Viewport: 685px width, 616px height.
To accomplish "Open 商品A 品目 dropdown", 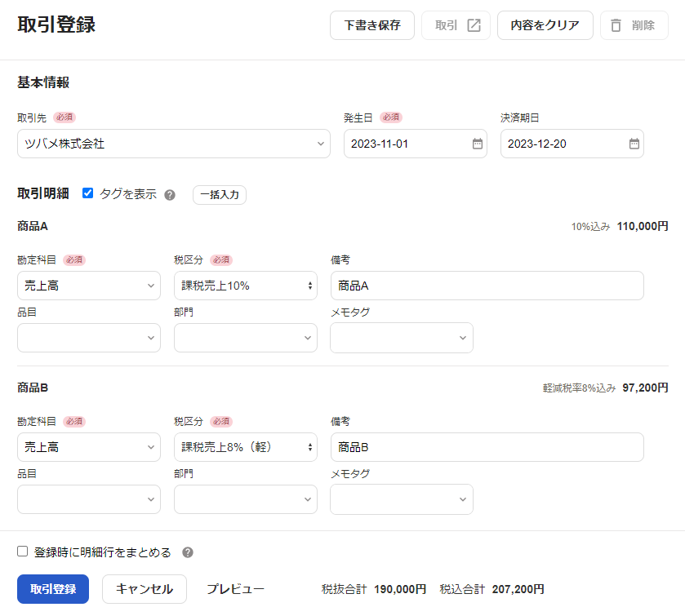I will pyautogui.click(x=89, y=338).
